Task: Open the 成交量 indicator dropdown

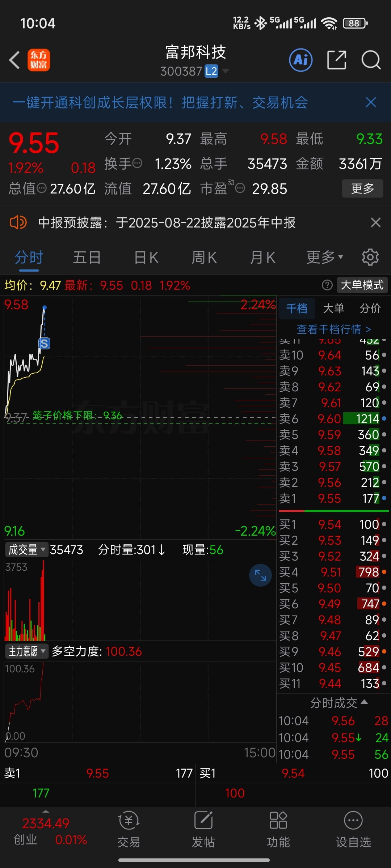Action: (x=26, y=550)
